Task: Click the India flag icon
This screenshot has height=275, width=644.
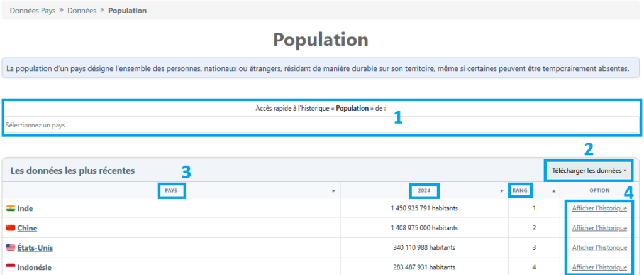Action: pos(11,208)
